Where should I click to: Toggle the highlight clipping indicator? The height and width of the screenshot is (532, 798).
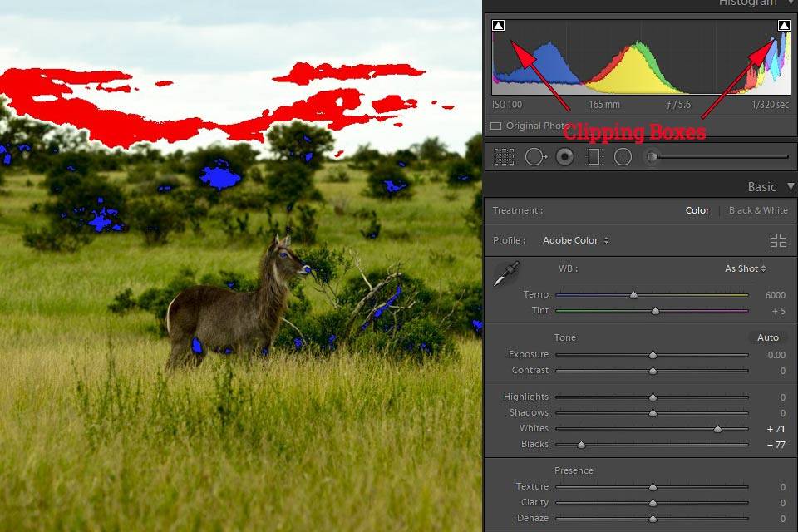[x=786, y=25]
